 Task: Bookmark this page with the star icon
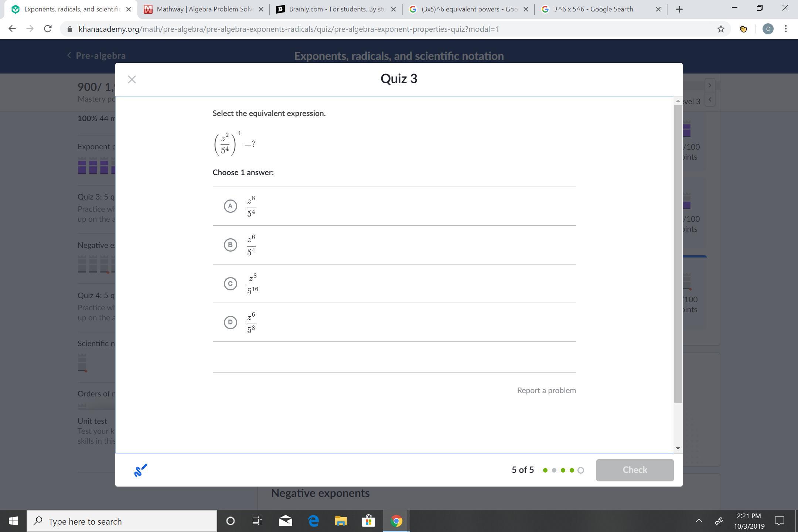pyautogui.click(x=720, y=29)
